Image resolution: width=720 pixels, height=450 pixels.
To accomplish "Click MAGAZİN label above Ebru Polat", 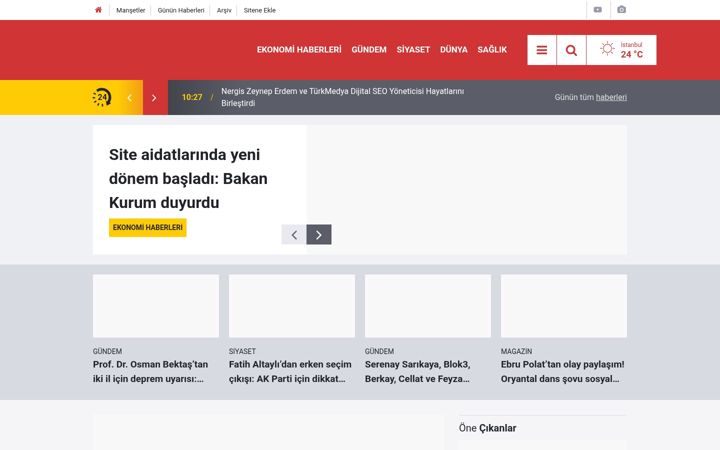I will click(516, 351).
